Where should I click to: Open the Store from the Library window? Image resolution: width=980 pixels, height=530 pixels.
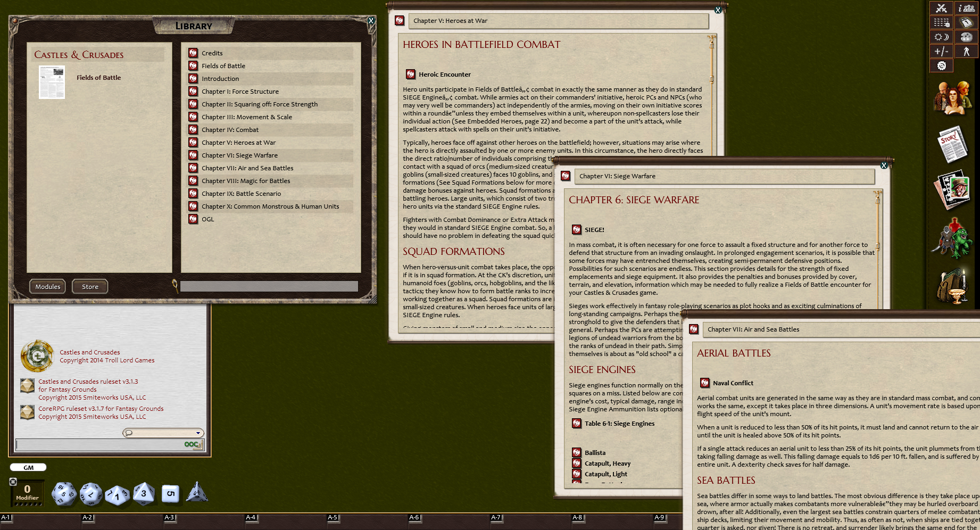click(89, 286)
